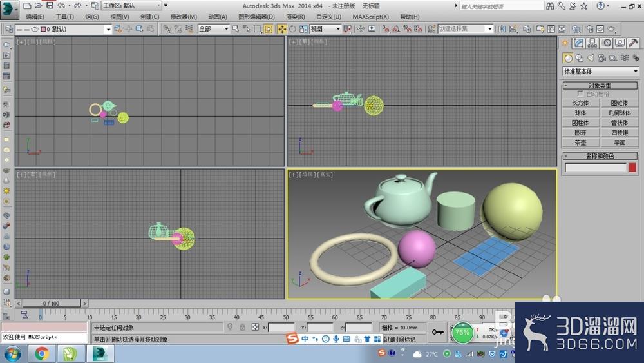Viewport: 644px width, 363px height.
Task: Click the keyword search input field
Action: [x=501, y=6]
